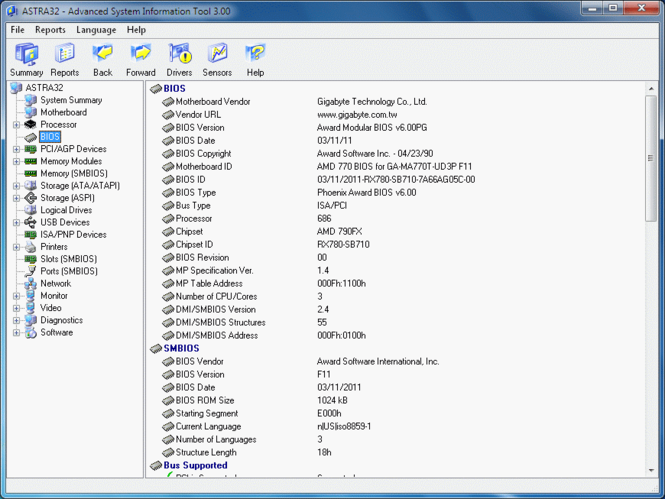Select the BIOS tree item
The height and width of the screenshot is (499, 665).
click(50, 137)
